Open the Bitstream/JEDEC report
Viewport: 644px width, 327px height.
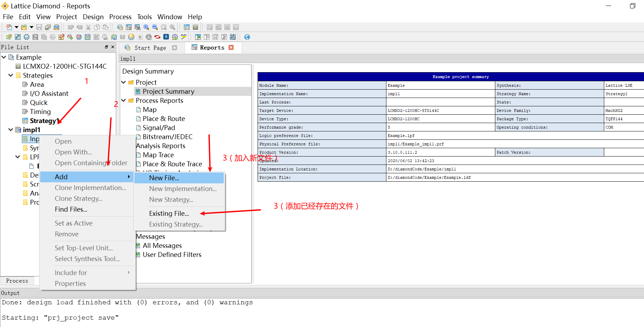[x=168, y=137]
